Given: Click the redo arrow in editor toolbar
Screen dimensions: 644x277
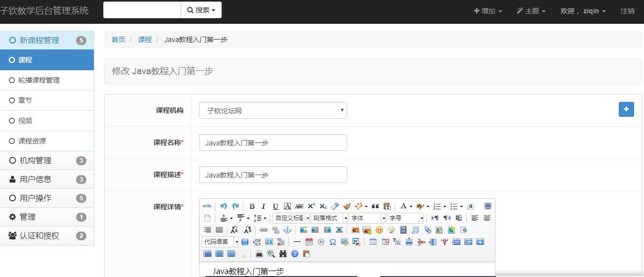Looking at the screenshot, I should [236, 206].
